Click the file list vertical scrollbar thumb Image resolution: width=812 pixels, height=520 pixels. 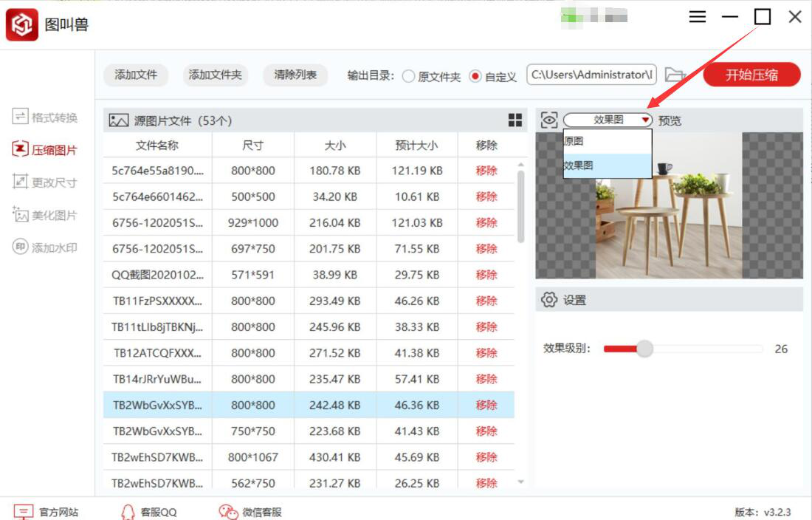click(520, 207)
